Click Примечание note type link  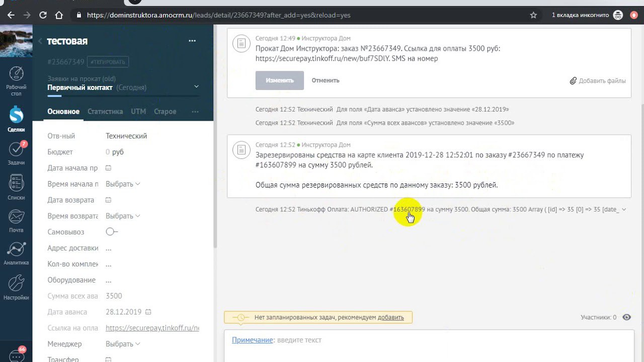[252, 340]
